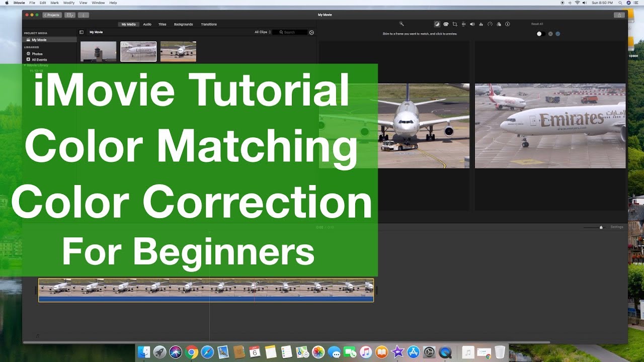This screenshot has height=362, width=644.
Task: Go back to Projects
Action: tap(52, 15)
